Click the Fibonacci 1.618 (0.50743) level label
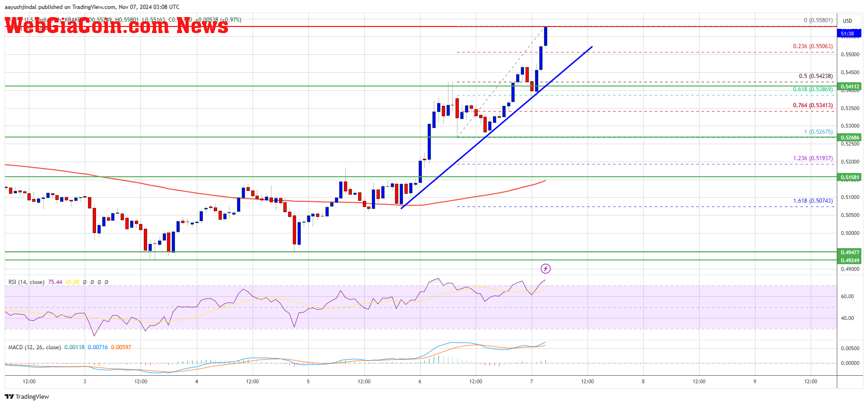 pos(813,201)
